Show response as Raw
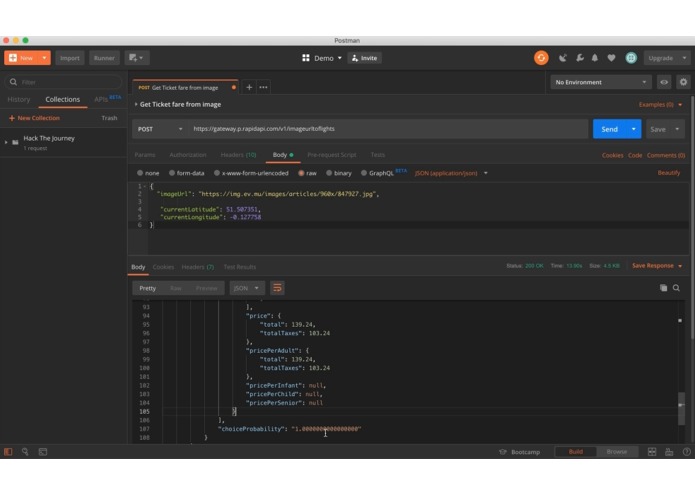The height and width of the screenshot is (494, 695). 176,288
